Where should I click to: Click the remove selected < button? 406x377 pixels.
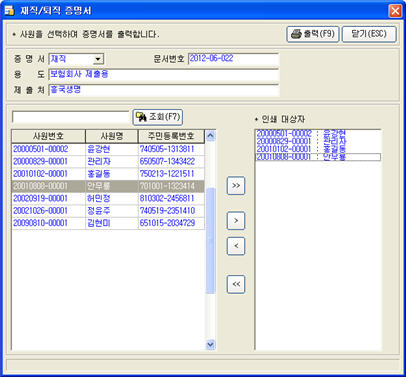[236, 246]
